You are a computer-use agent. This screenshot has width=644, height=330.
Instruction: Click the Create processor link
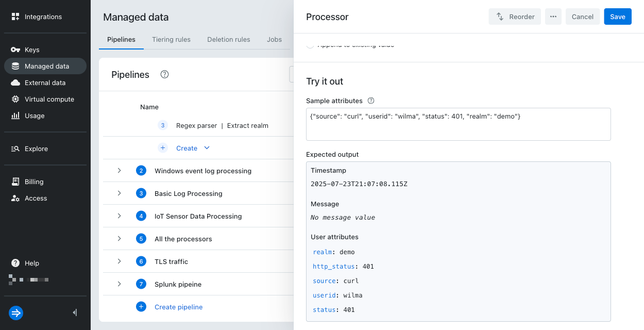[187, 148]
